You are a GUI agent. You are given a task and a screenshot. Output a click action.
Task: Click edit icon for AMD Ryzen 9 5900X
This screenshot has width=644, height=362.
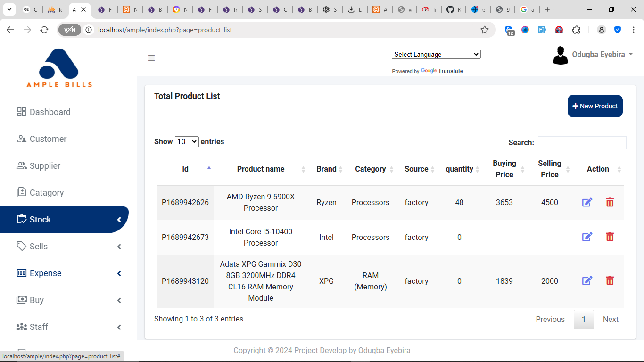click(587, 202)
